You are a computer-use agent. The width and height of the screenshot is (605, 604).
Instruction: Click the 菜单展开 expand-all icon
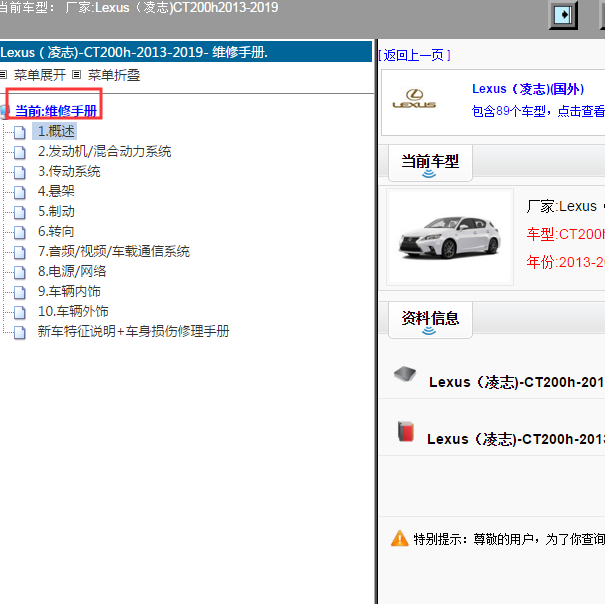point(3,74)
